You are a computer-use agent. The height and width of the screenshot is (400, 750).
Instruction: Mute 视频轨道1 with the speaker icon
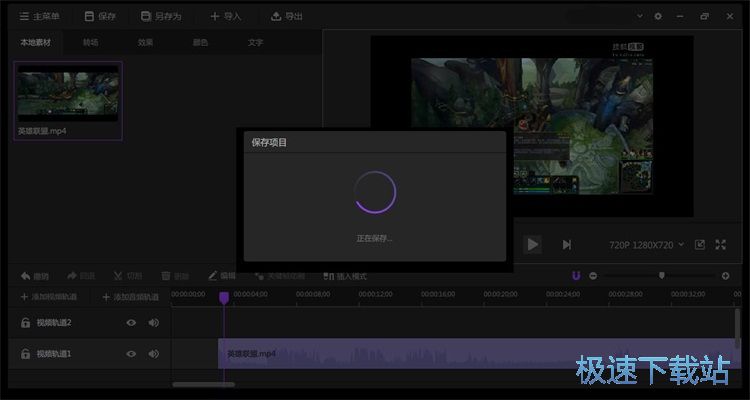tap(153, 354)
